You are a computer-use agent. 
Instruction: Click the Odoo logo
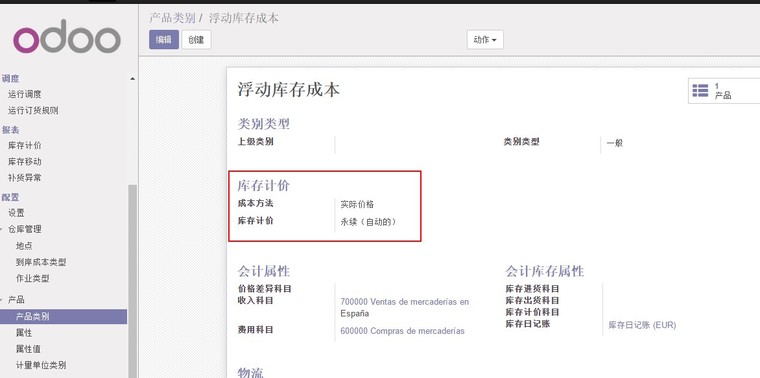tap(67, 37)
